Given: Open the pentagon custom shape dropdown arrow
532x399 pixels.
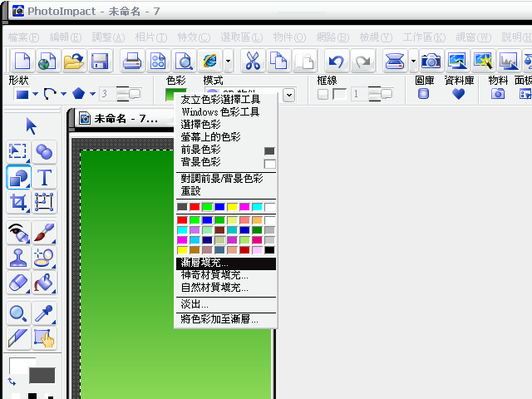Looking at the screenshot, I should [92, 94].
